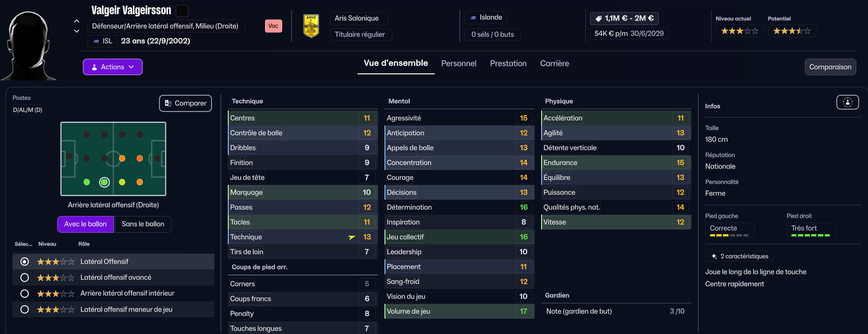Viewport: 868px width, 334px height.
Task: Select the highlighted green right-back position dot on the pitch
Action: 104,182
